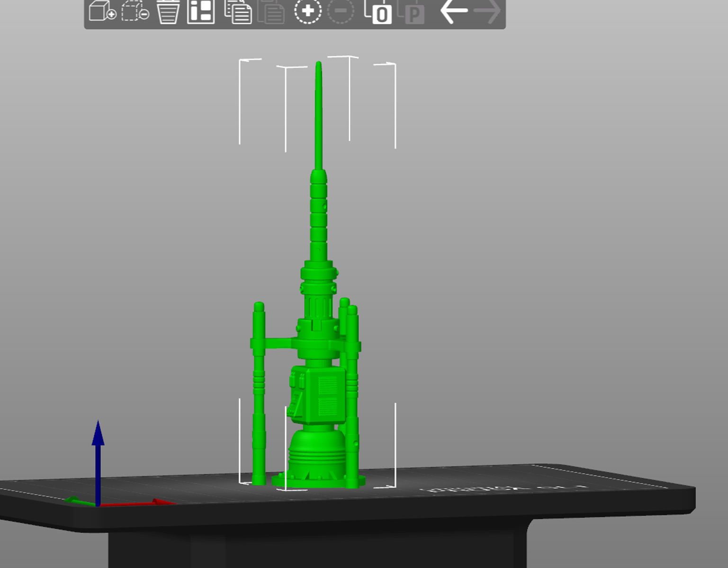Screen dimensions: 728x568
Task: Click the Delete all trash bin icon
Action: pos(168,11)
